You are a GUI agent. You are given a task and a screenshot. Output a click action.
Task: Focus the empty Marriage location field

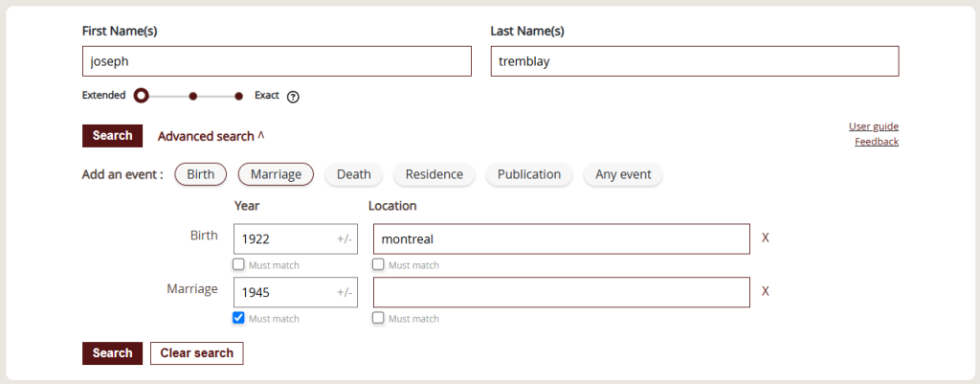coord(561,292)
